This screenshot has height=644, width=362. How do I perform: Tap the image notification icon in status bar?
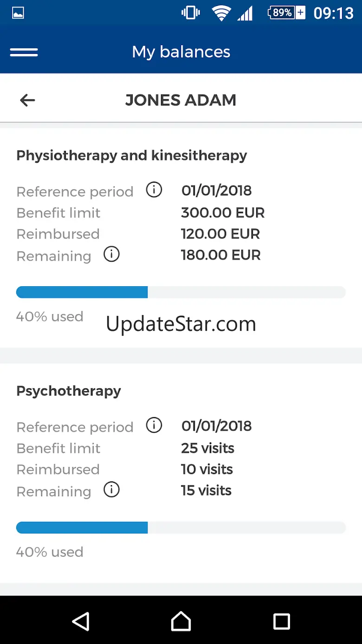tap(18, 13)
